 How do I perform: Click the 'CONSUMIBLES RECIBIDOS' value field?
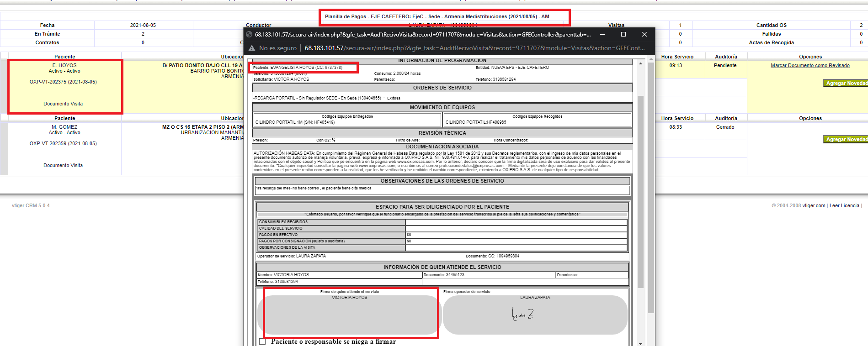(x=516, y=222)
